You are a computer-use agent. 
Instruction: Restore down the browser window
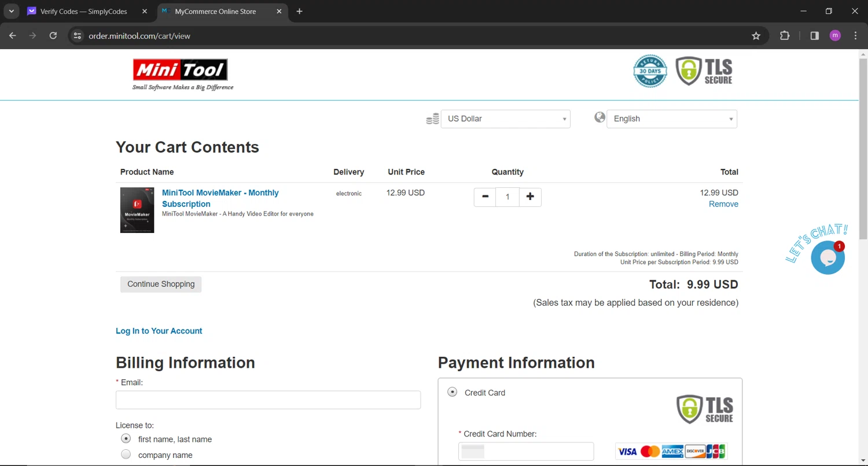tap(829, 11)
